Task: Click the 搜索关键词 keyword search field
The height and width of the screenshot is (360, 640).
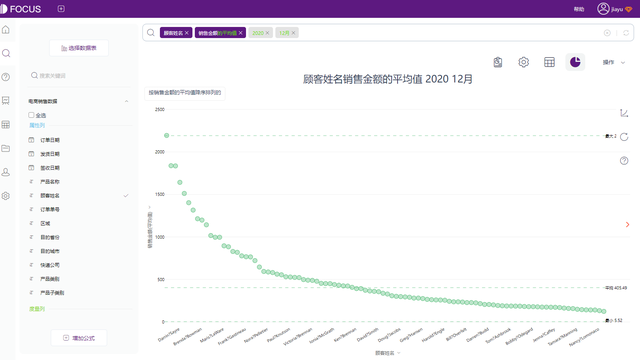Action: 80,76
